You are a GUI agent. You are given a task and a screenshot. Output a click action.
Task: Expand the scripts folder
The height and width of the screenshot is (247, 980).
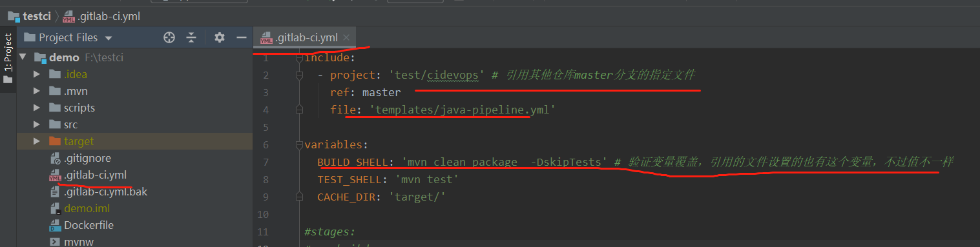(37, 108)
